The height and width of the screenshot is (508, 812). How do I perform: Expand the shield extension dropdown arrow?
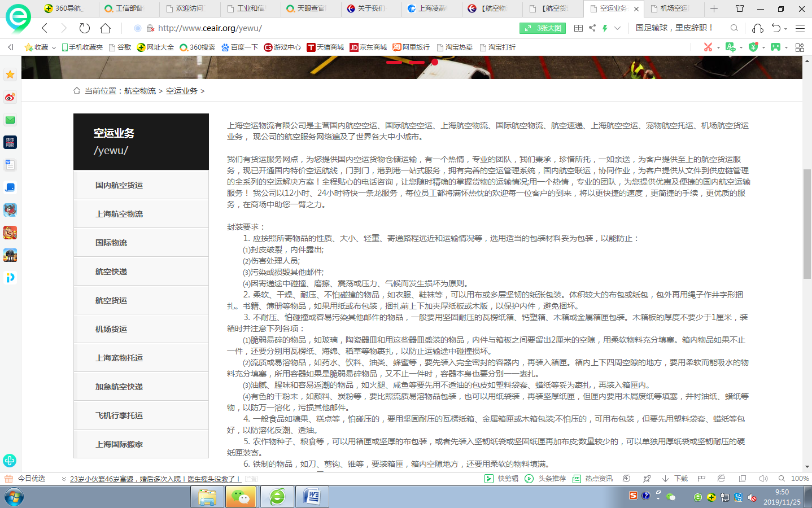pos(763,48)
